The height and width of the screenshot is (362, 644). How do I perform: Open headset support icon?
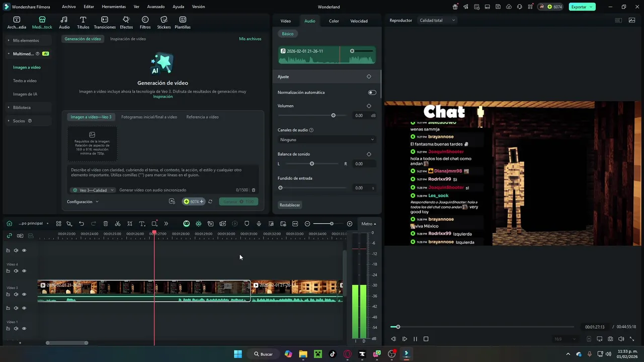pos(520,7)
